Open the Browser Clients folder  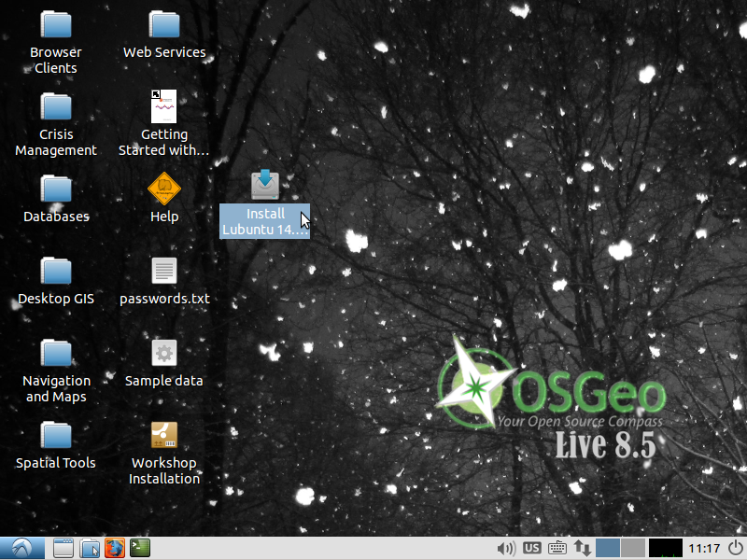click(56, 25)
